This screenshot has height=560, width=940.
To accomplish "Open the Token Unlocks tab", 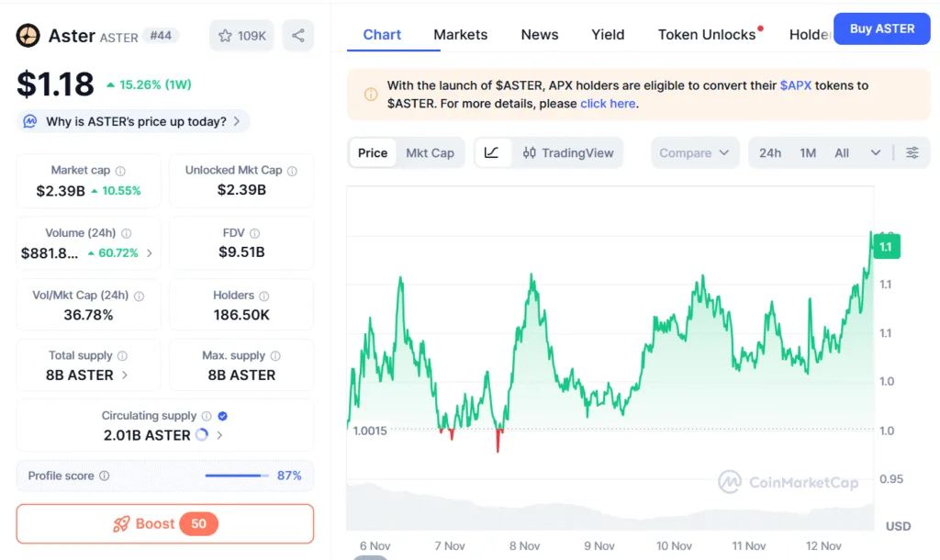I will (x=706, y=34).
